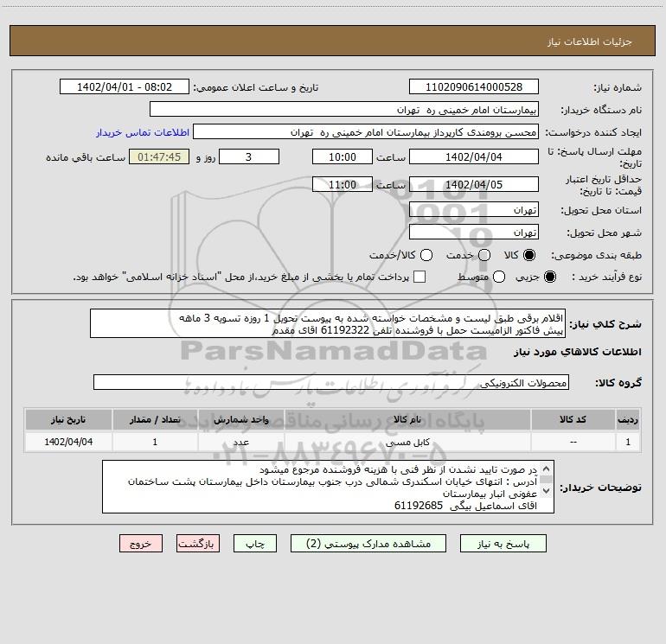Click the response deadline time 10:00 field
666x644 pixels.
pyautogui.click(x=343, y=156)
